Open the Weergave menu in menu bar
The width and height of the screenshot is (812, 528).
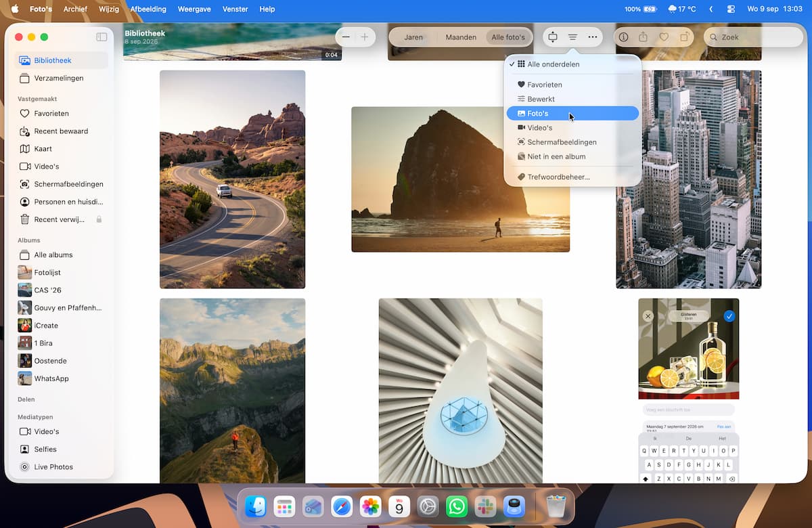[x=196, y=9]
